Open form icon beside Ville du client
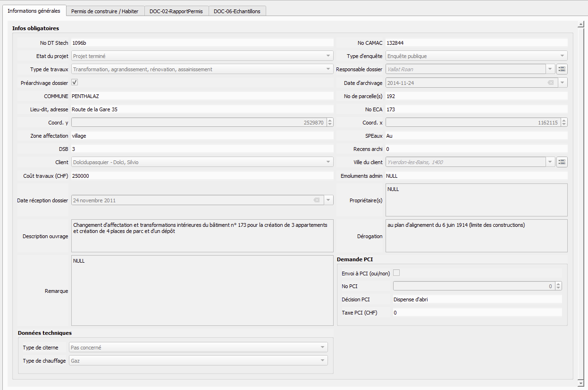Screen dimensions: 588x390 [x=562, y=162]
